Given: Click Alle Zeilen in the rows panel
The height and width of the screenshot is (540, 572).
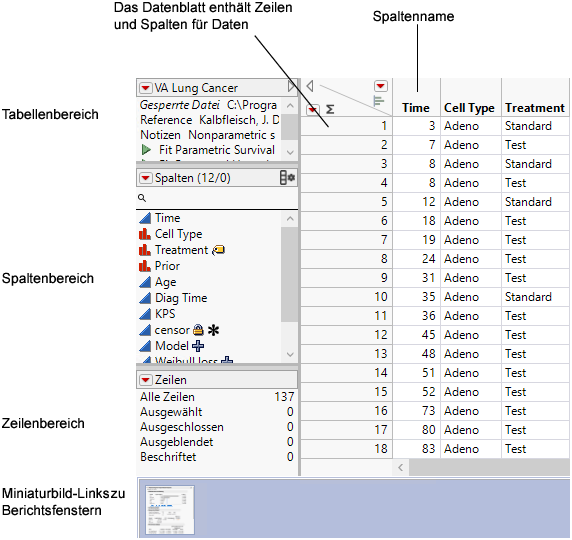Looking at the screenshot, I should (x=167, y=397).
